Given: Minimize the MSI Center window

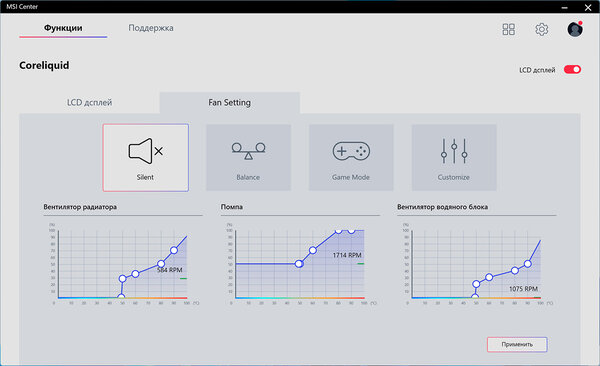Looking at the screenshot, I should point(564,7).
